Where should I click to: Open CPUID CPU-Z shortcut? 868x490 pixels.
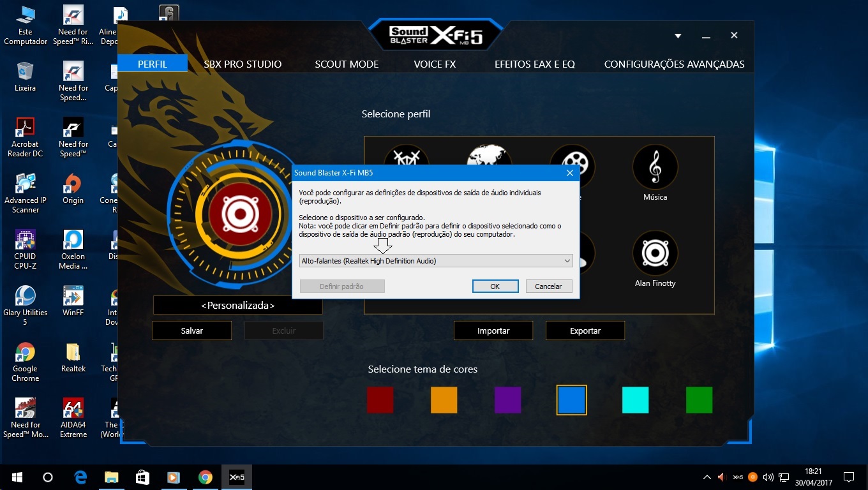26,250
